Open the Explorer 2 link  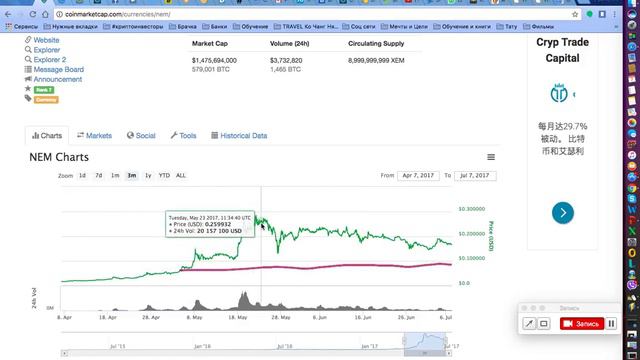[49, 60]
